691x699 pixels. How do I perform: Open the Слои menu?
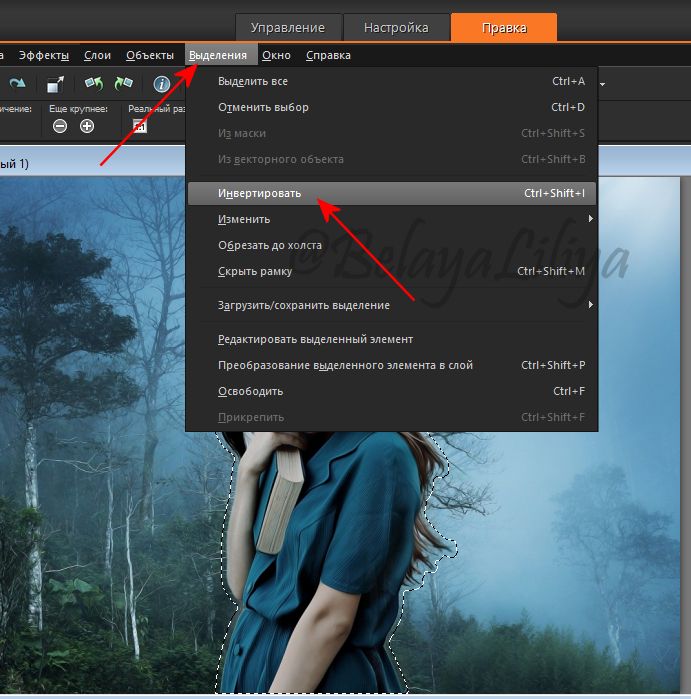click(97, 55)
